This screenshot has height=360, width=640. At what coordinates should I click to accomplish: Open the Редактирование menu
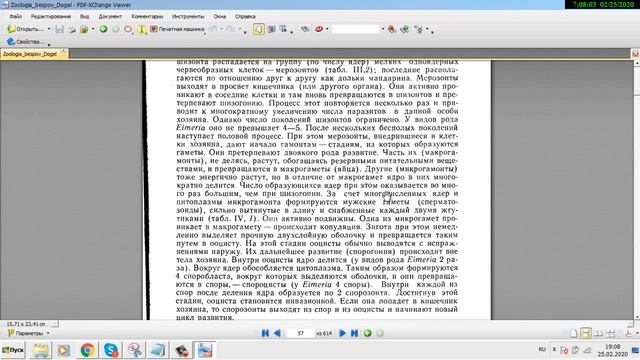click(51, 16)
